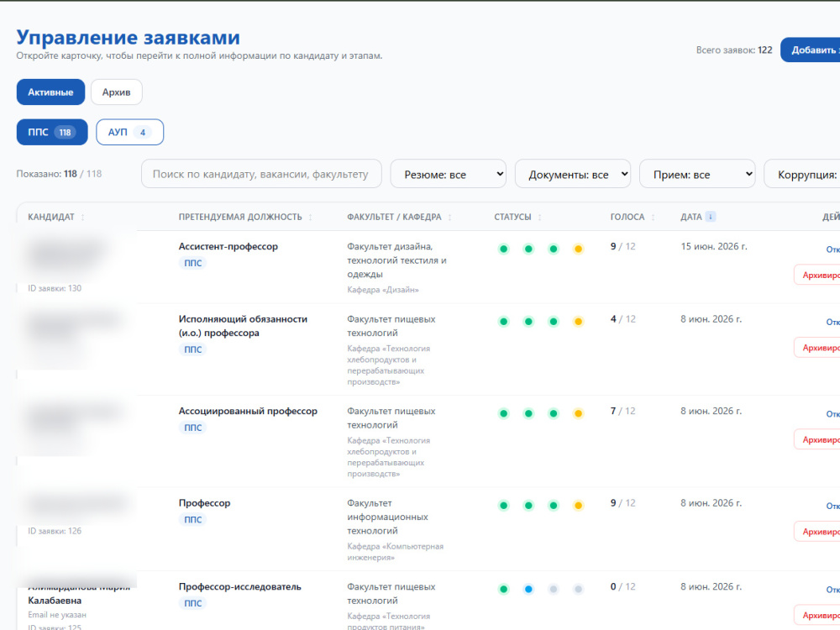Click first gray status dot in Профессор-исследователь row
The width and height of the screenshot is (840, 630).
click(554, 590)
